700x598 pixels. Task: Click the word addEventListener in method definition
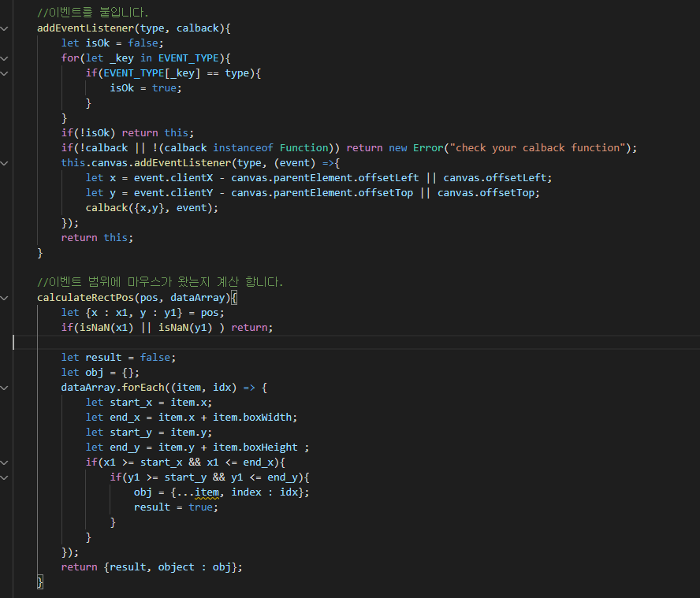(x=86, y=28)
